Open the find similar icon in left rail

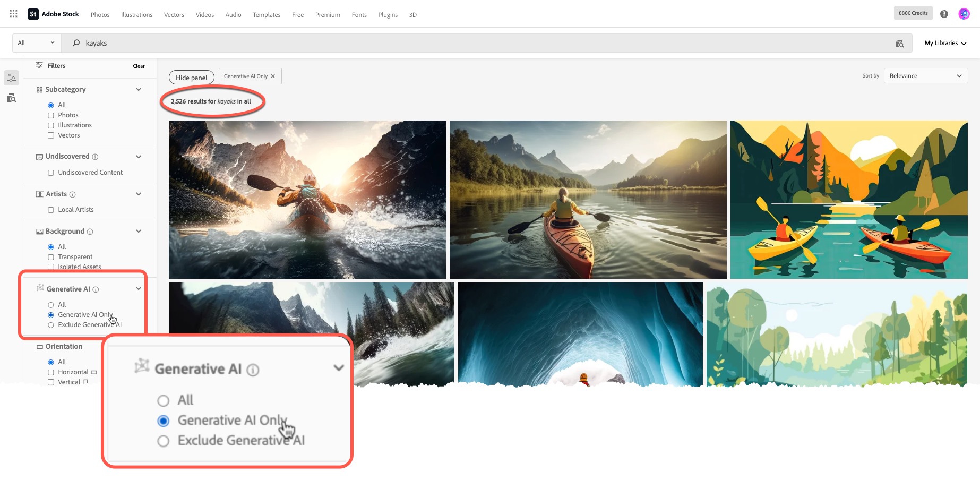[12, 98]
